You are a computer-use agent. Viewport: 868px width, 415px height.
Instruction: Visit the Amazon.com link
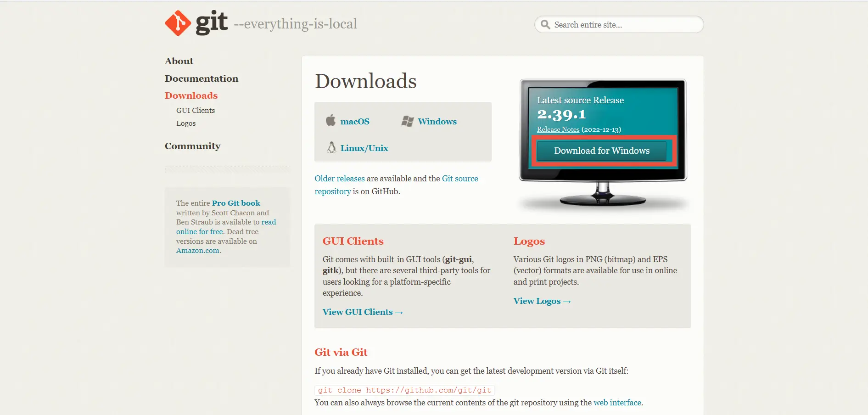pyautogui.click(x=198, y=251)
